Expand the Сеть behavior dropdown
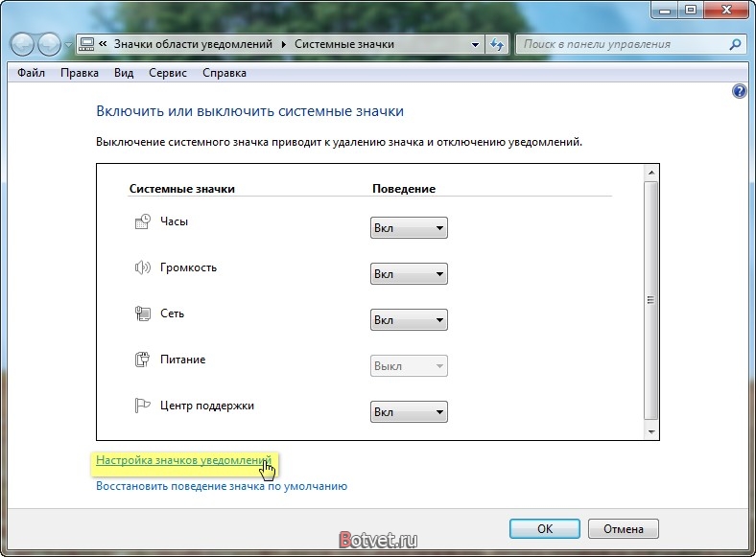 (409, 320)
